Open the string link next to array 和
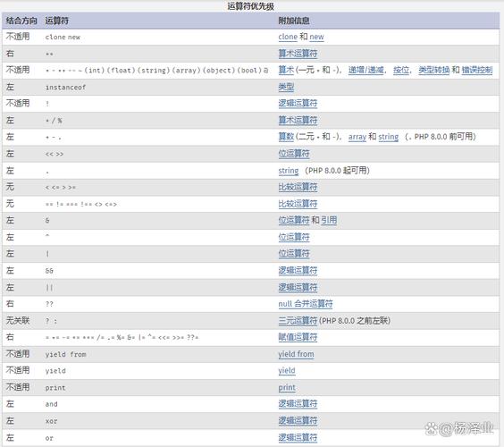Image resolution: width=504 pixels, height=447 pixels. coord(389,137)
